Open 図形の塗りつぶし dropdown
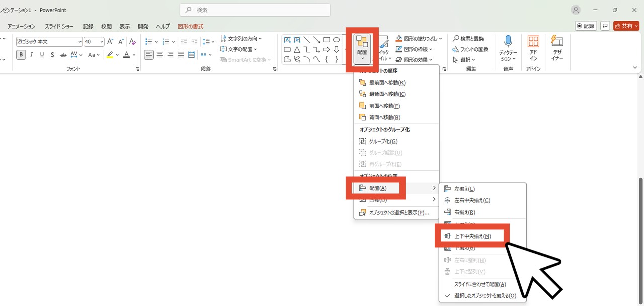The width and height of the screenshot is (644, 306). (x=419, y=38)
